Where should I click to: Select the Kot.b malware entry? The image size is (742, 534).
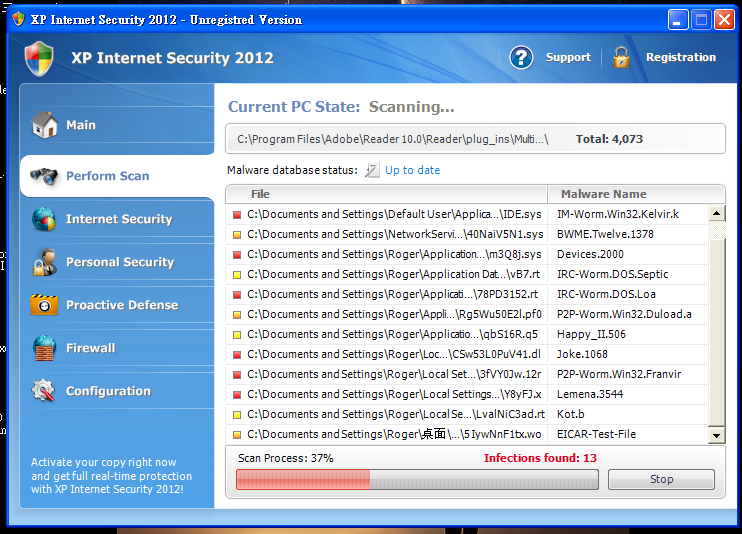pyautogui.click(x=570, y=414)
